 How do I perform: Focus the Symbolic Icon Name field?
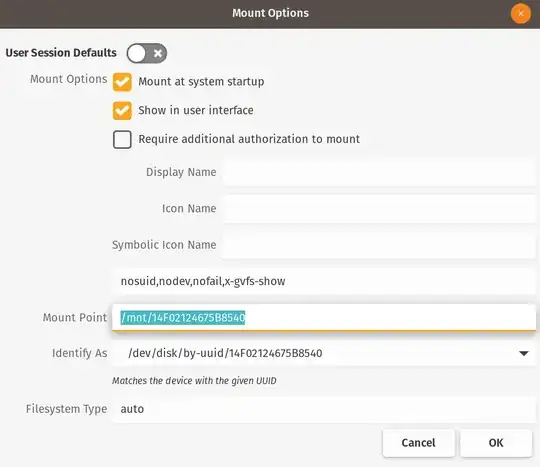pos(379,245)
